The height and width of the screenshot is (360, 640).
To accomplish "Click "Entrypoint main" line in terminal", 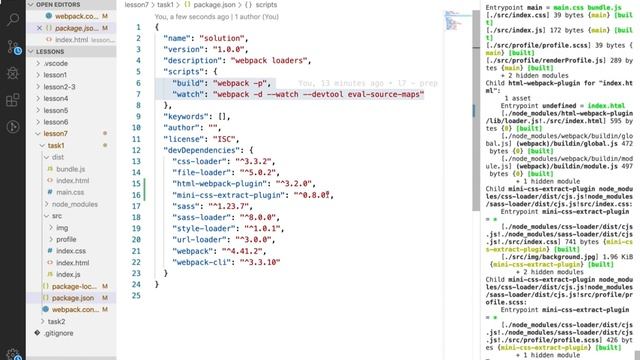I will point(553,7).
